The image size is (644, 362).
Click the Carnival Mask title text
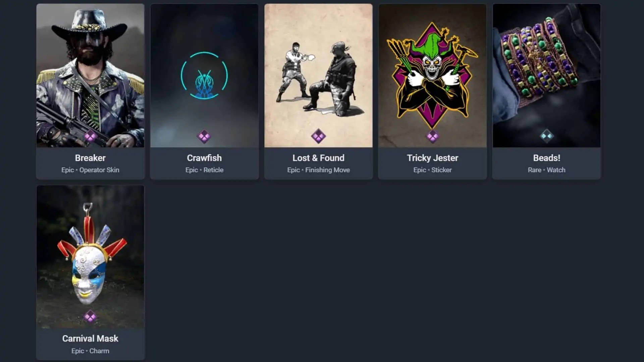(x=90, y=339)
